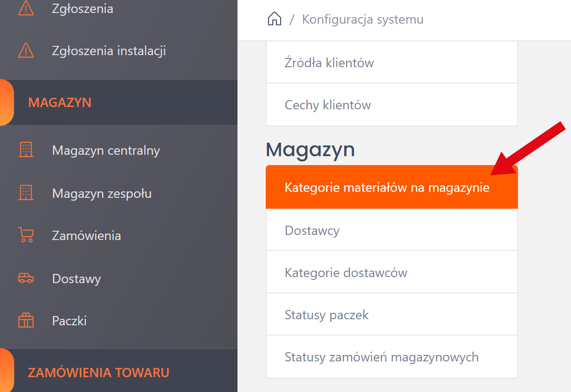Open Źródła klientów settings
Screen dimensions: 571x392
tap(329, 63)
